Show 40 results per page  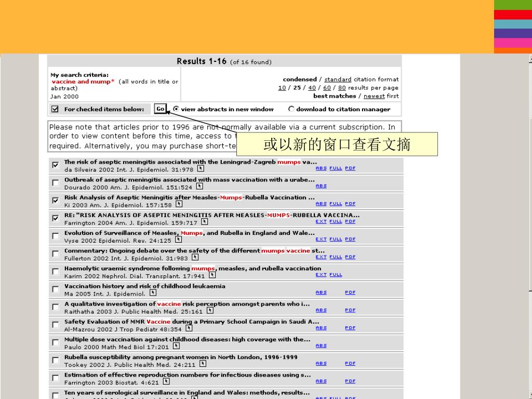pos(312,88)
